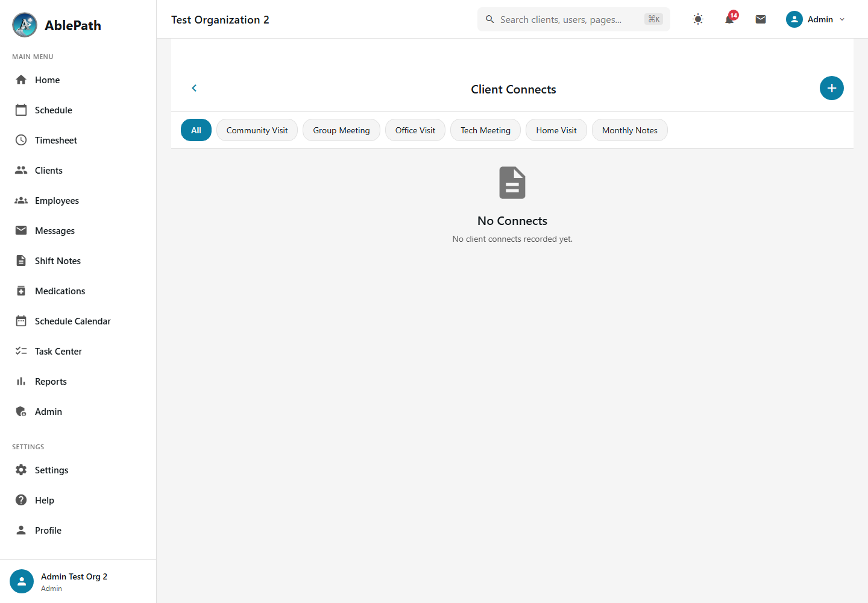
Task: Open Schedule Calendar
Action: [78, 321]
